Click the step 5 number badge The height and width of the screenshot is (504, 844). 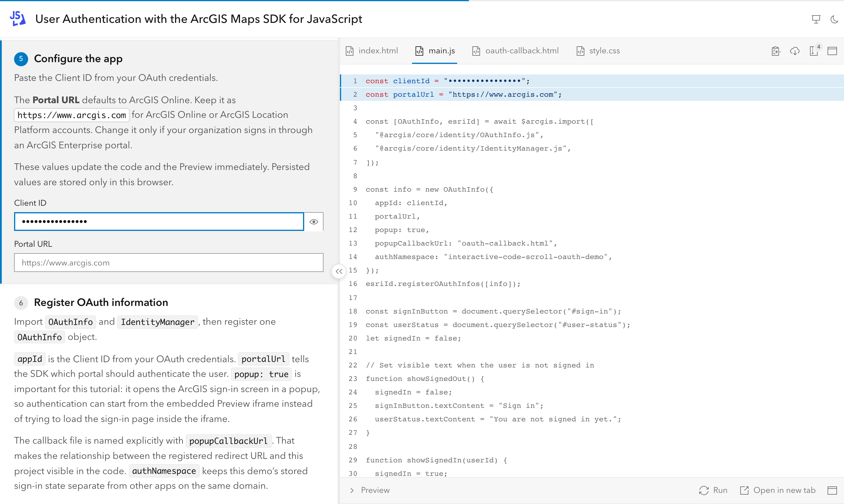pos(21,59)
